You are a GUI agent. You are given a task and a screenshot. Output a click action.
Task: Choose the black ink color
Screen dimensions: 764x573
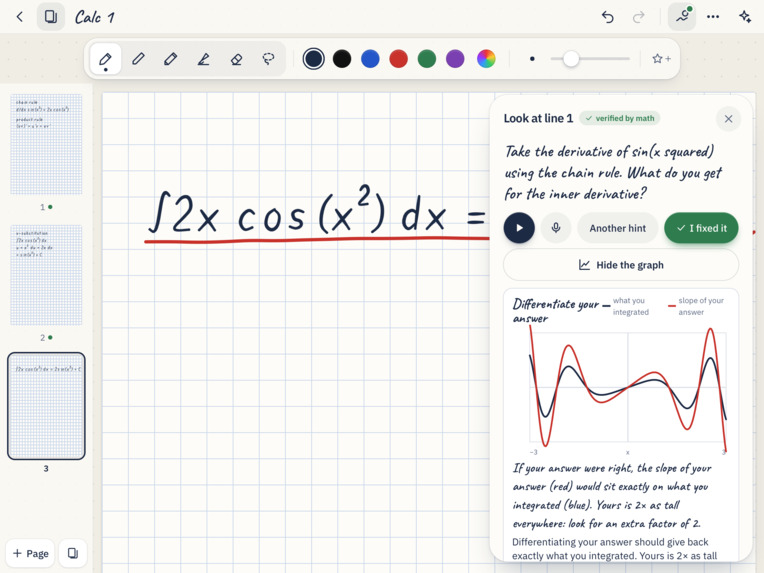coord(342,59)
